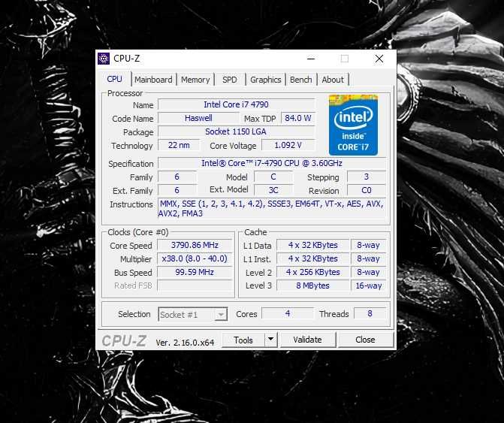
Task: Open the SPD tab
Action: [230, 80]
